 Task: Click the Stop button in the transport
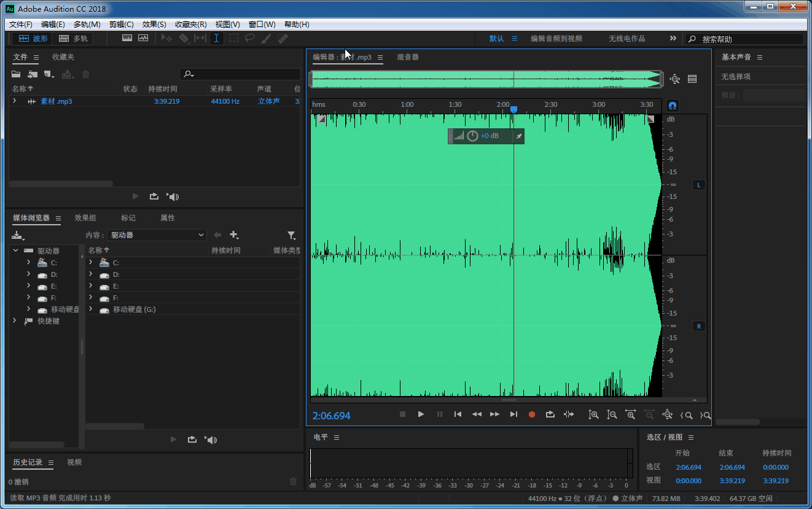click(x=403, y=414)
